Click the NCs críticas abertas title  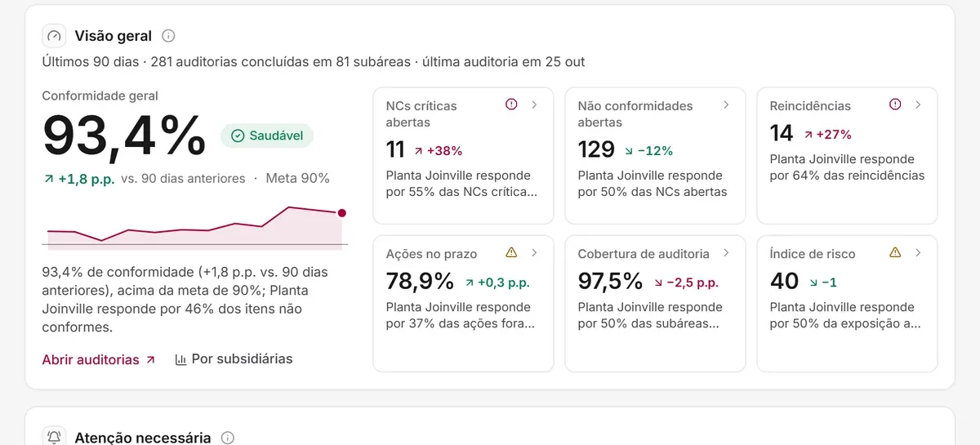(x=421, y=113)
